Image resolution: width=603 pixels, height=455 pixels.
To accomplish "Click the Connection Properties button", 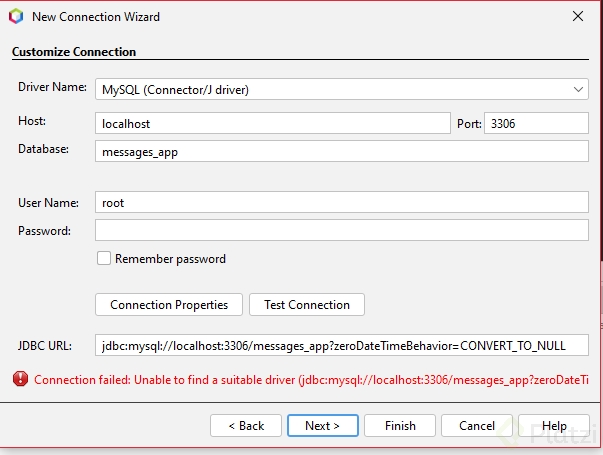I will (169, 304).
